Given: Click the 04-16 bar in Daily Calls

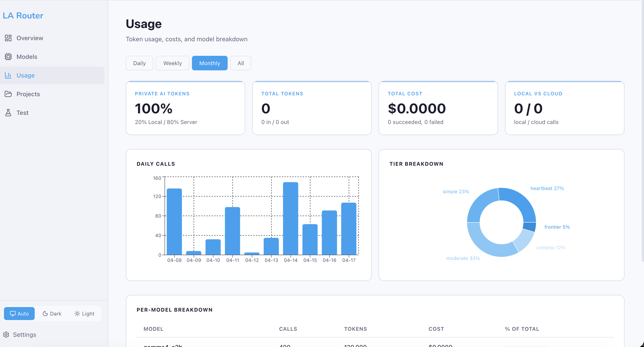Looking at the screenshot, I should click(x=329, y=233).
